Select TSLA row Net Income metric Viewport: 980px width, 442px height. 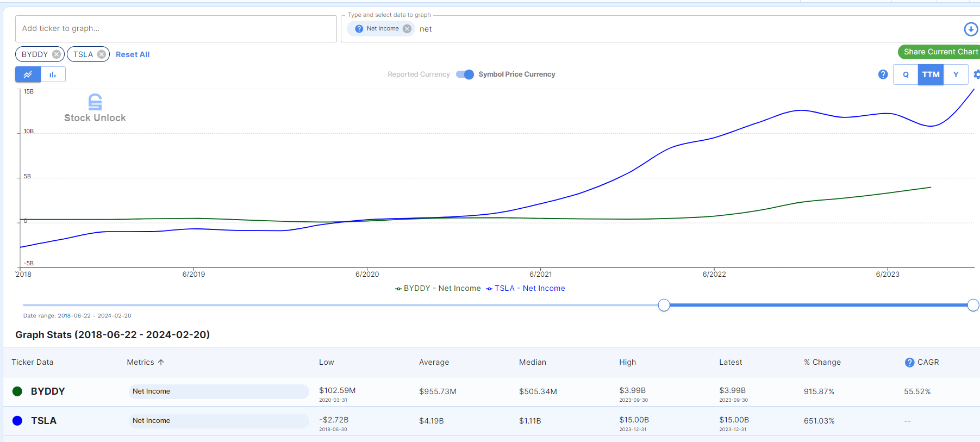[219, 421]
